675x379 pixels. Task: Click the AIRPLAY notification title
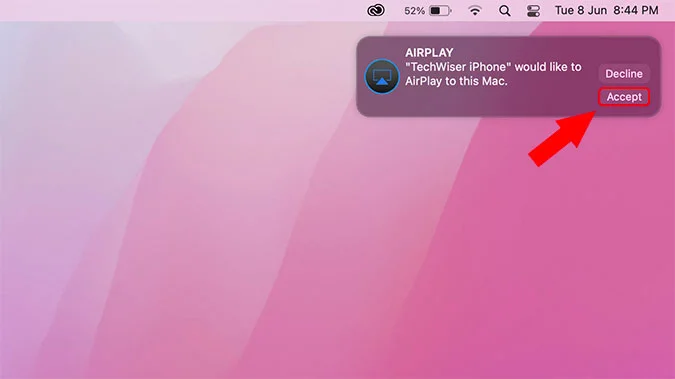tap(429, 53)
